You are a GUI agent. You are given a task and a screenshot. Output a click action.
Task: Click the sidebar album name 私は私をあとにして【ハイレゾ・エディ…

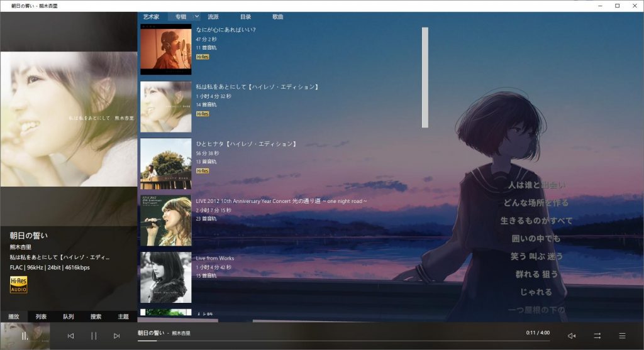(60, 257)
